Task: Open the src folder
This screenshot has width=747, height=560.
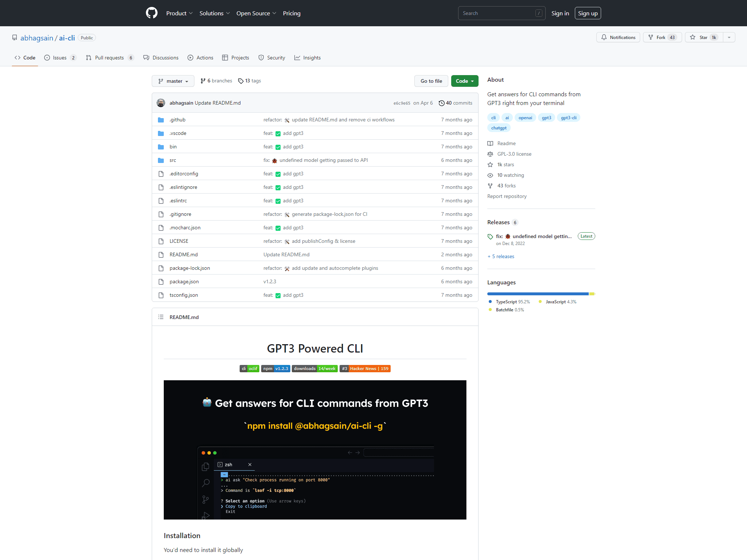Action: [x=173, y=160]
